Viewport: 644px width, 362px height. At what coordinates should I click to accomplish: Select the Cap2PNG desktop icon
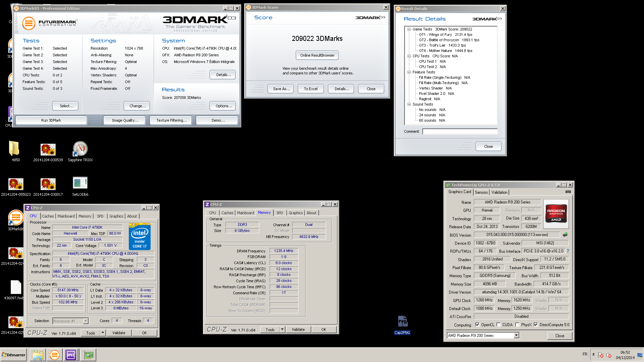[402, 325]
